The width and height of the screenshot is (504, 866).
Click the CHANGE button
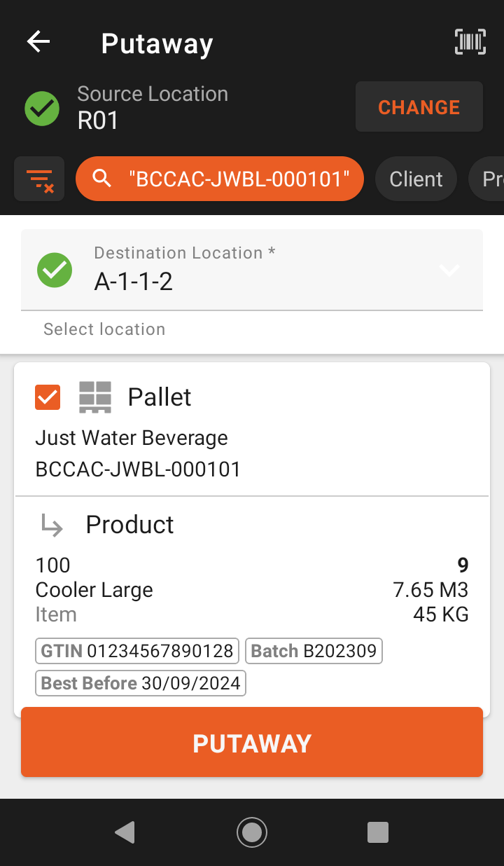tap(419, 107)
